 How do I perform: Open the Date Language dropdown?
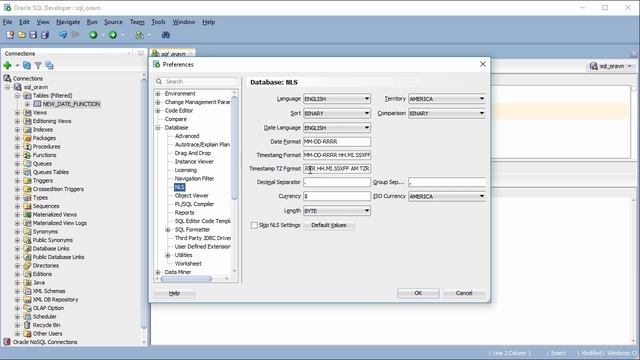pos(367,128)
